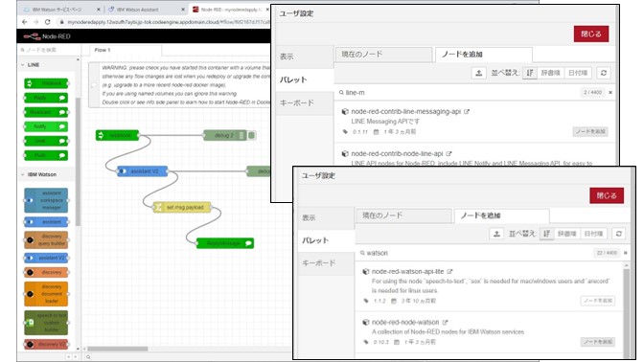Image resolution: width=644 pixels, height=362 pixels.
Task: Refresh module list in line-m dialog
Action: pos(604,73)
